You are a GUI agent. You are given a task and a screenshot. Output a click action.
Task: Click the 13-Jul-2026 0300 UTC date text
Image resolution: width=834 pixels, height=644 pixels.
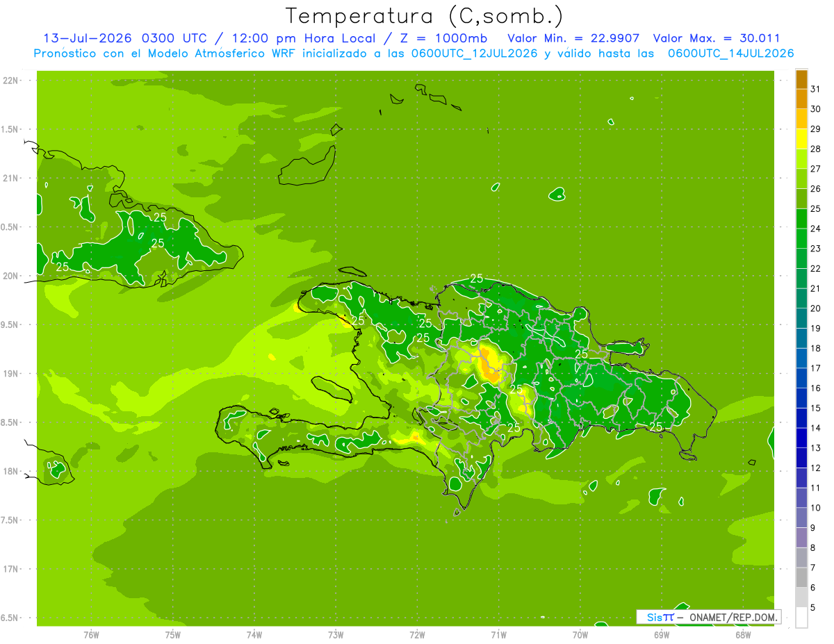(x=125, y=38)
